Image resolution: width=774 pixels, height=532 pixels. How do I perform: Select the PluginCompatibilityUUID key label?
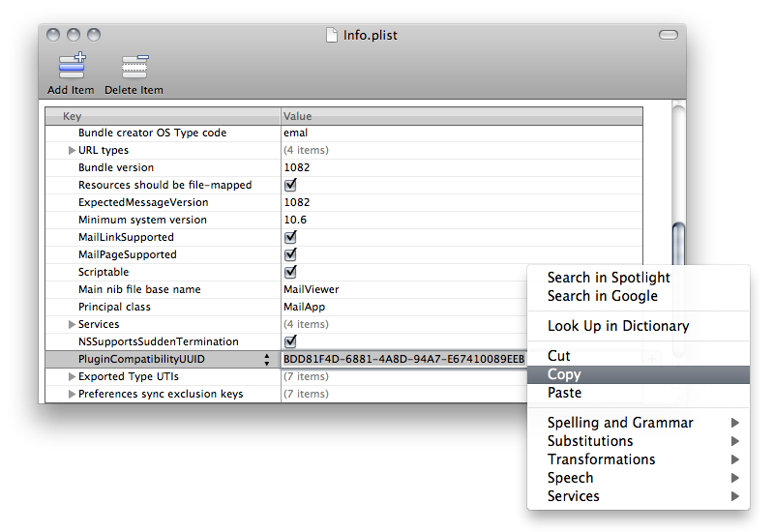pos(141,359)
